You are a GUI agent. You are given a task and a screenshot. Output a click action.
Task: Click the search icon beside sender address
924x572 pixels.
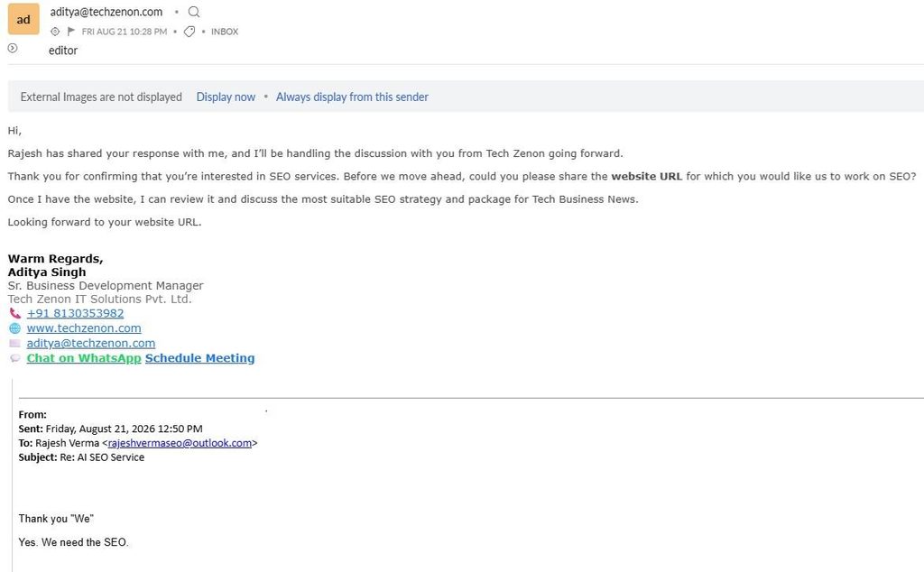(x=194, y=12)
